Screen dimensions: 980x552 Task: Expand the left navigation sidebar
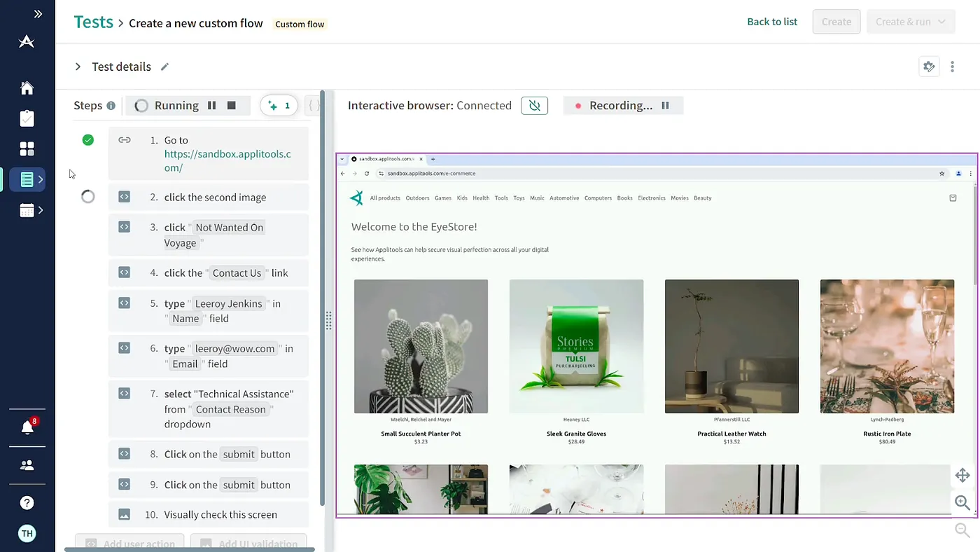tap(38, 14)
